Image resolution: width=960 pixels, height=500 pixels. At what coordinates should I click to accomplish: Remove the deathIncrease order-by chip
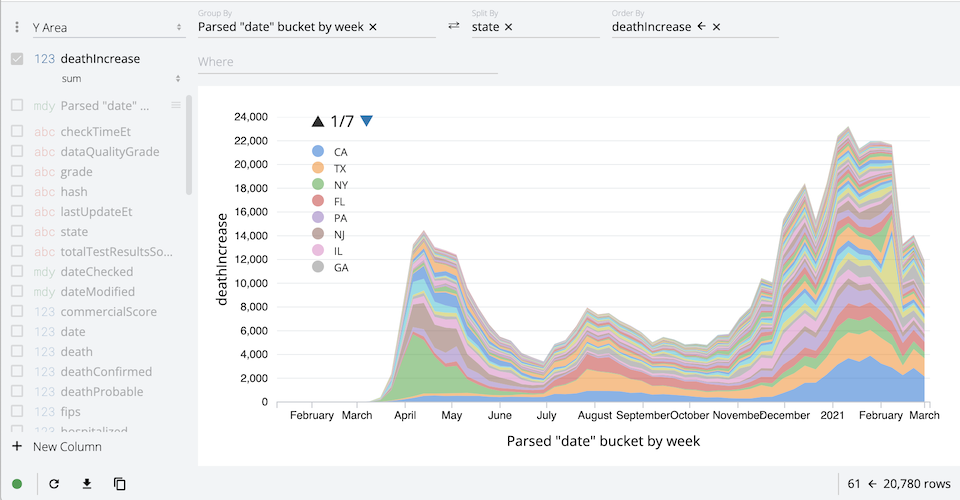pyautogui.click(x=716, y=27)
